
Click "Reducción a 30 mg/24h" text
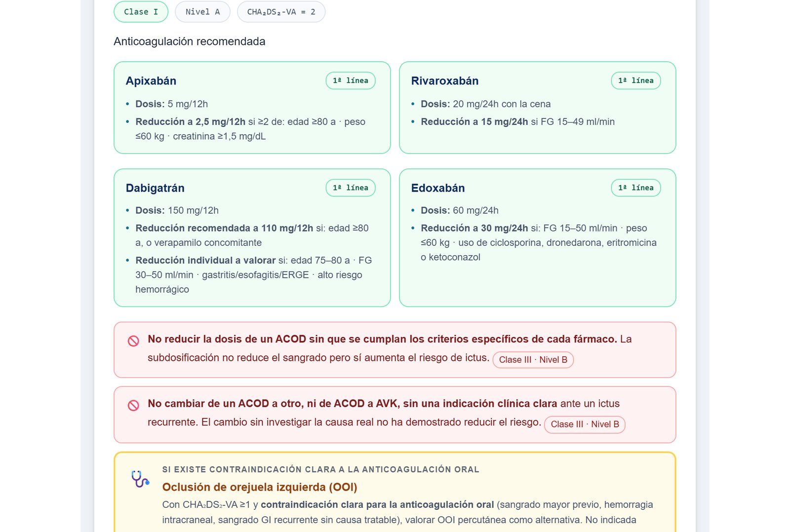click(x=474, y=228)
